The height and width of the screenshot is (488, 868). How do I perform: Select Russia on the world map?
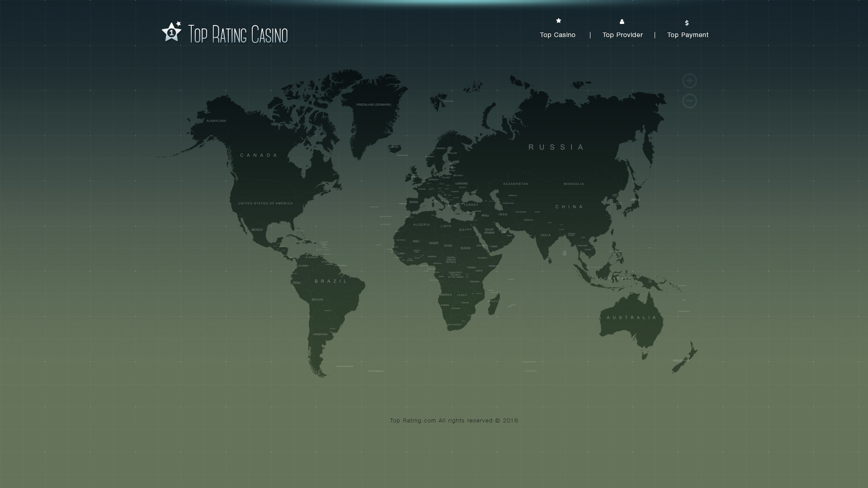coord(557,147)
